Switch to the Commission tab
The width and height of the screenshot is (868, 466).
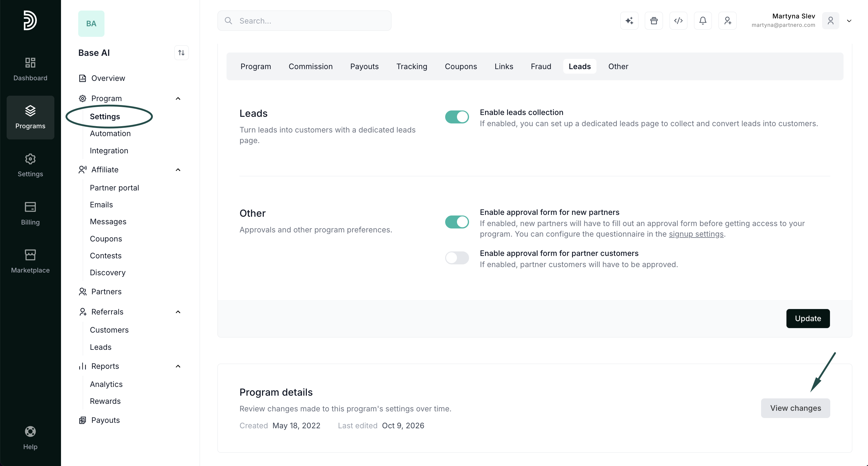tap(310, 66)
